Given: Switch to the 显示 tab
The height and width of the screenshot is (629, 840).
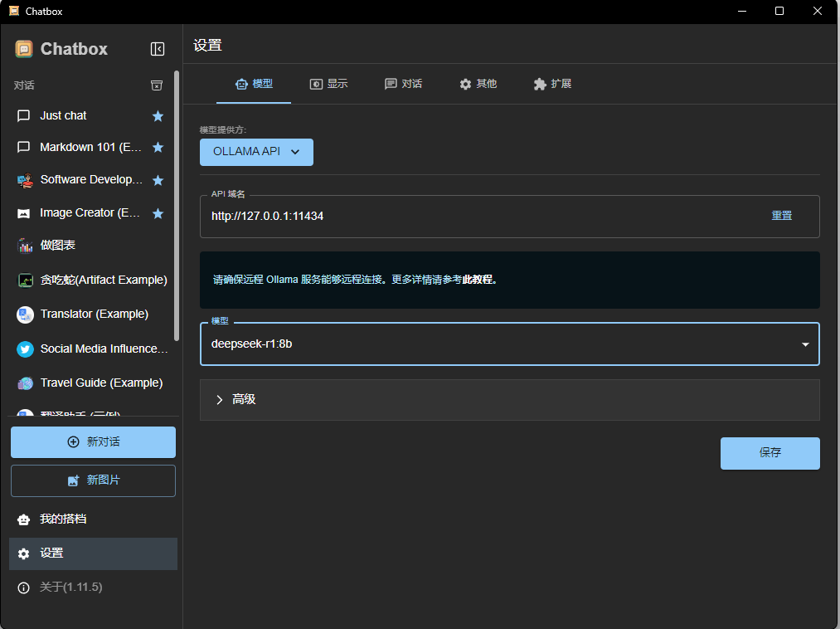Looking at the screenshot, I should click(328, 84).
